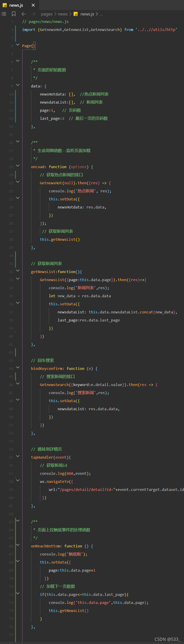Collapse the if statement at line 72
Image resolution: width=184 pixels, height=644 pixels.
(18, 593)
